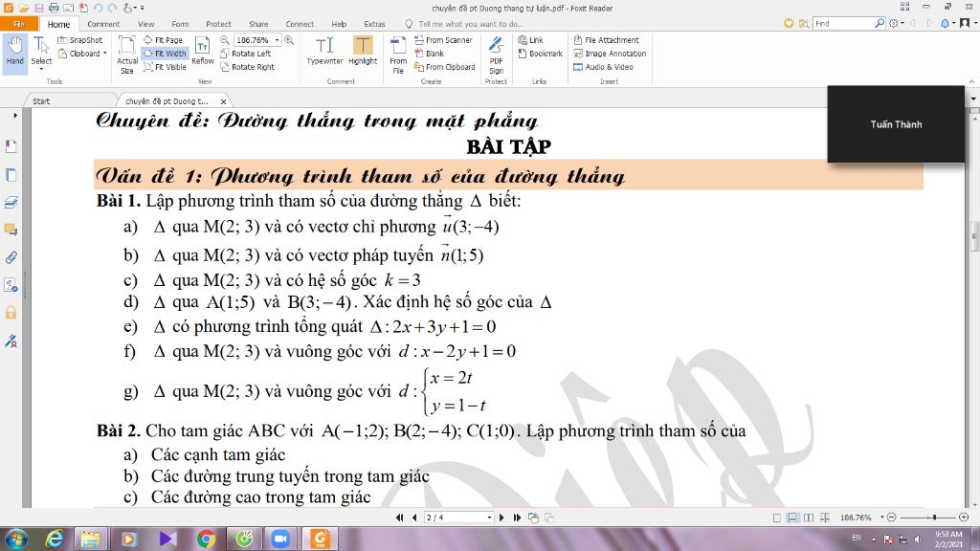Screen dimensions: 980x551
Task: Switch to the Form ribbon tab
Action: point(180,24)
